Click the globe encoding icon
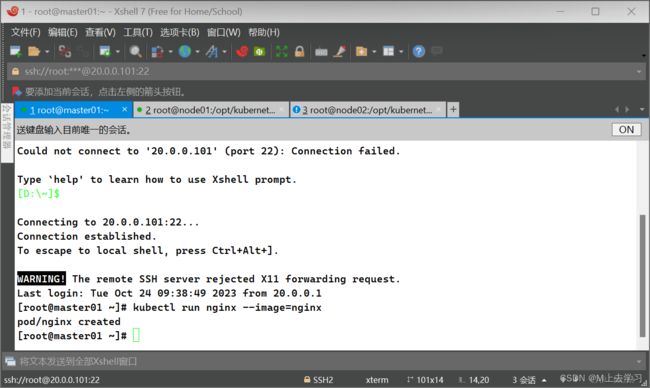 click(x=185, y=51)
